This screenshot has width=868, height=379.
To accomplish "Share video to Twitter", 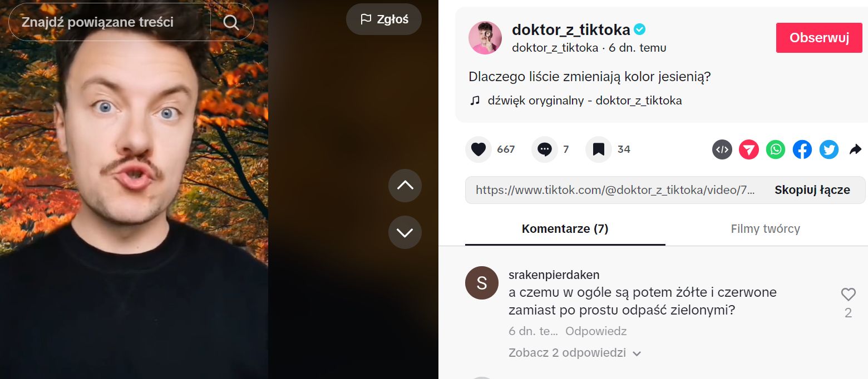I will click(x=829, y=149).
